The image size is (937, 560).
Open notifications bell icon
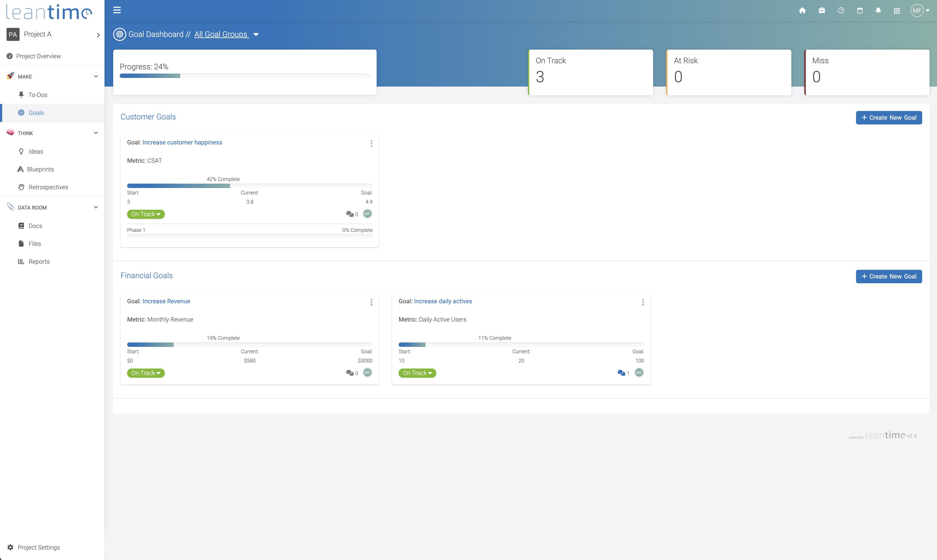coord(878,11)
